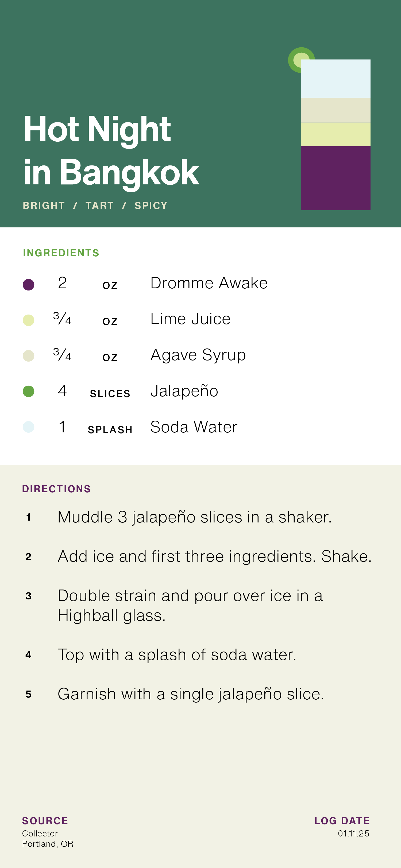Select the yellow-green lime layer of the glass
Image resolution: width=401 pixels, height=868 pixels.
pos(335,134)
